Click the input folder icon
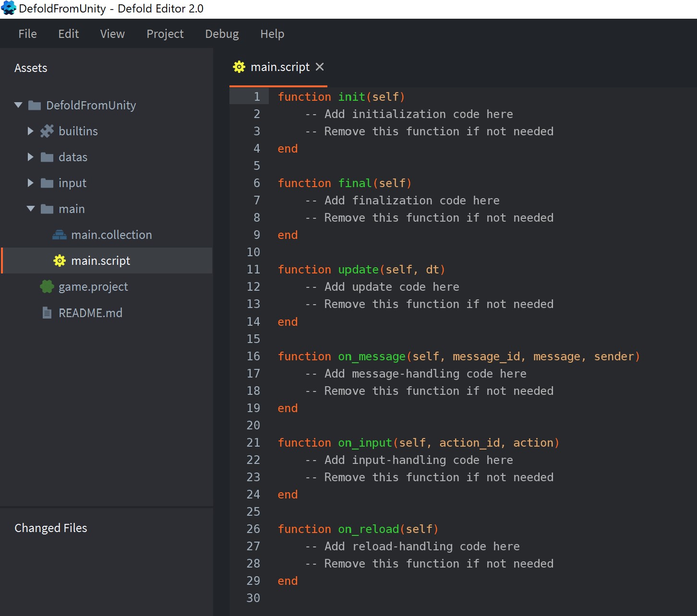This screenshot has height=616, width=697. click(47, 183)
